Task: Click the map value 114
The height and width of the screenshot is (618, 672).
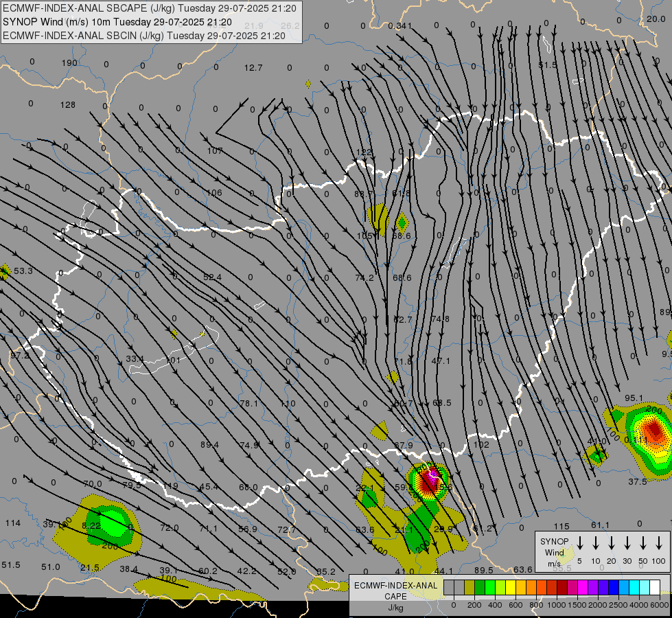Action: 13,523
